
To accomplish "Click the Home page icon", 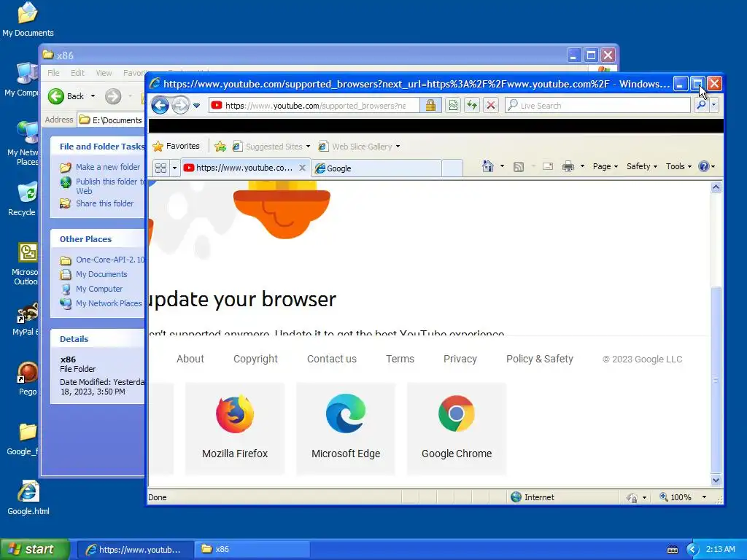I will pos(488,166).
